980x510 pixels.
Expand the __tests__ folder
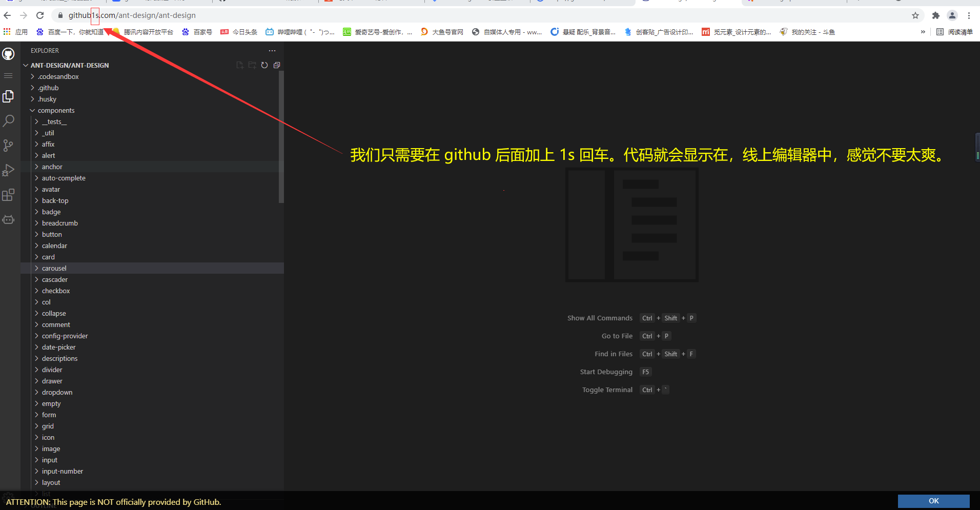(x=152, y=121)
